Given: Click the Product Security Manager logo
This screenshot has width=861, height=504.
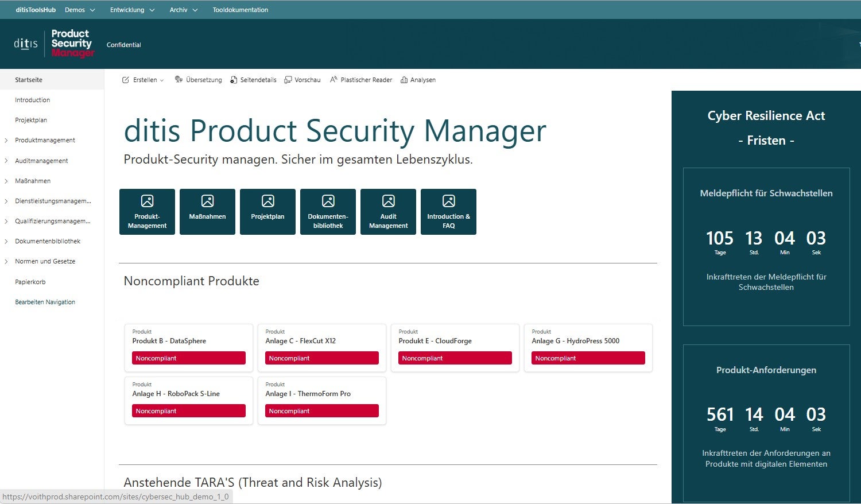Looking at the screenshot, I should coord(72,44).
